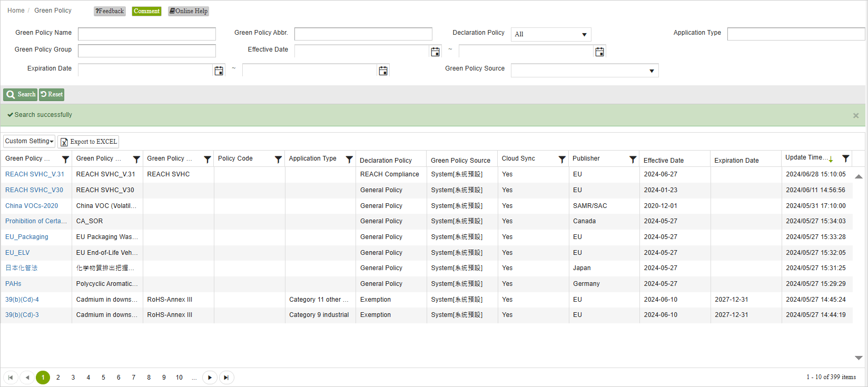This screenshot has width=868, height=387.
Task: Open the 日本化管法 policy link
Action: click(x=22, y=268)
